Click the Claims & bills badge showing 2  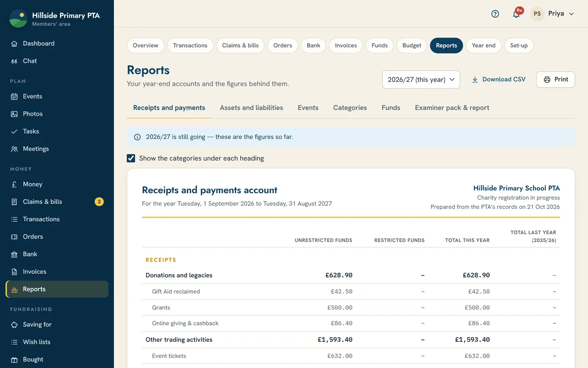[99, 202]
